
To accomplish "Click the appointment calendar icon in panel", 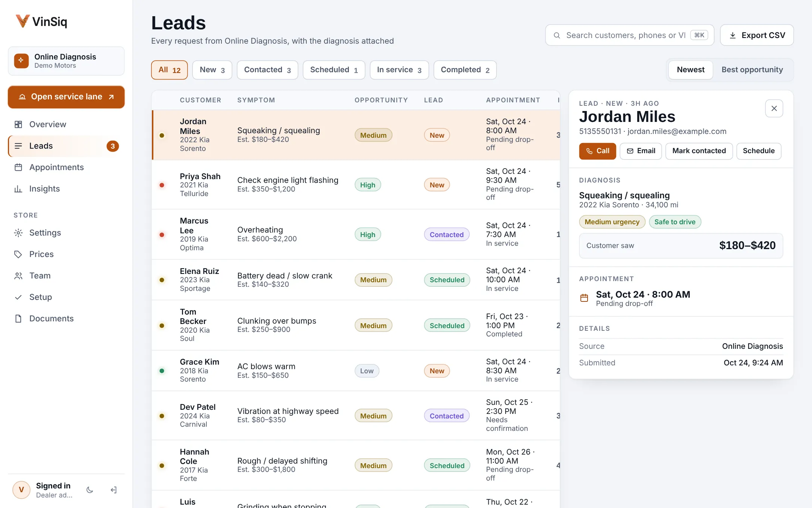I will click(x=584, y=298).
